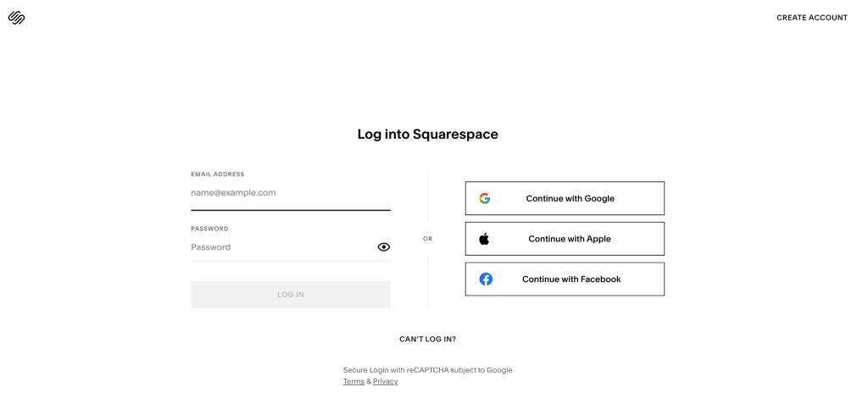Toggle password visibility eye icon
Image resolution: width=868 pixels, height=398 pixels.
pos(384,247)
